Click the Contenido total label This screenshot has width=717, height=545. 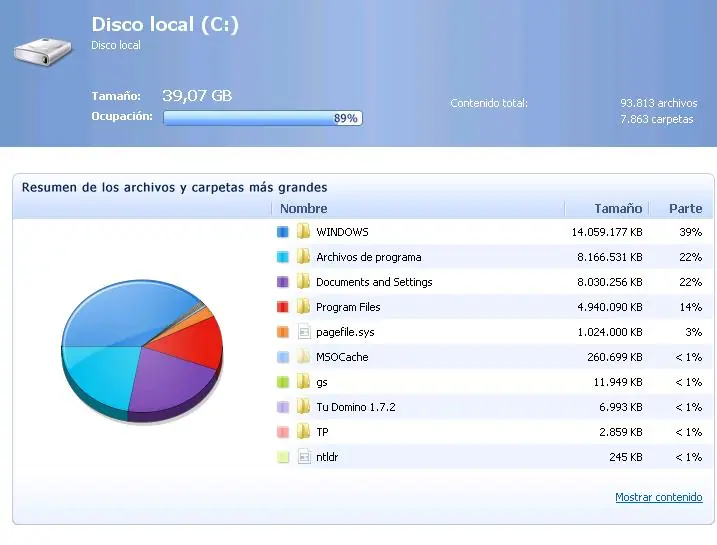pyautogui.click(x=489, y=103)
